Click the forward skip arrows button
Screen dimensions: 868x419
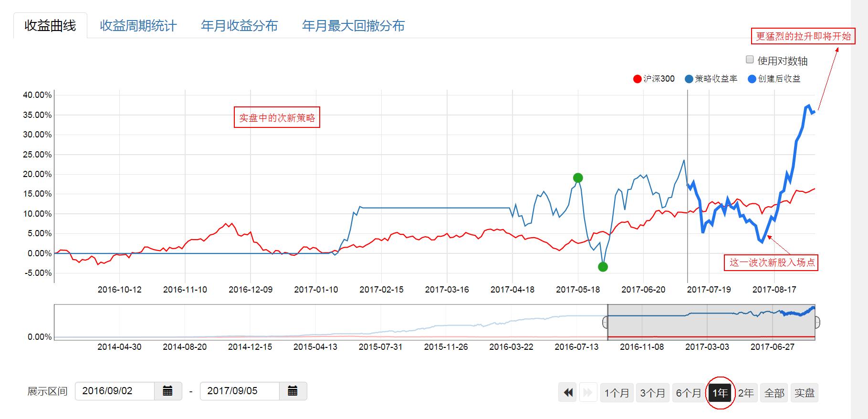(588, 393)
